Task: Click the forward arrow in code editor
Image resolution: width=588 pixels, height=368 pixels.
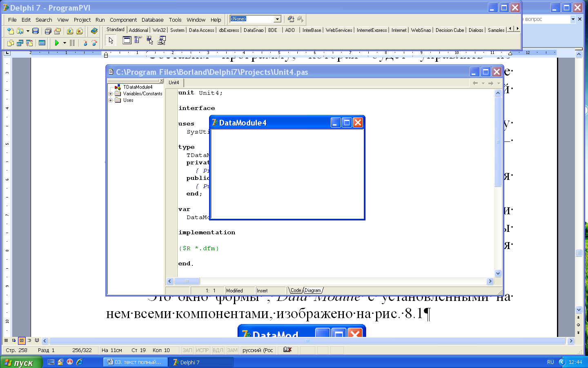Action: [x=490, y=83]
